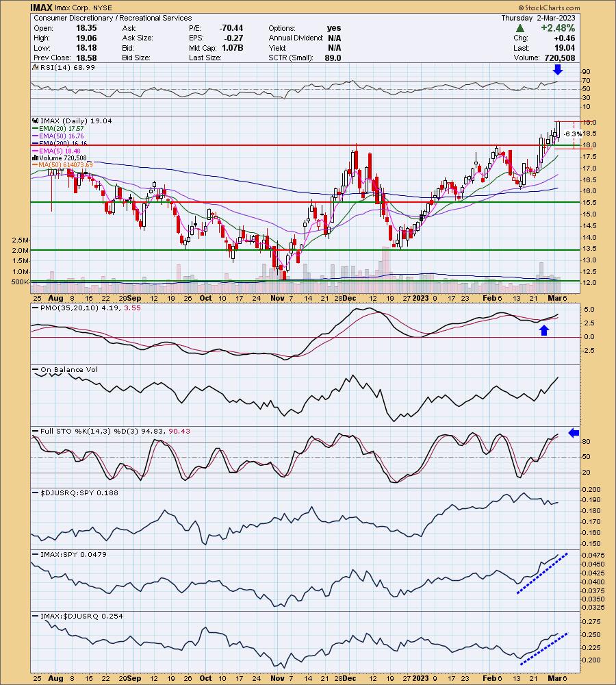Click the IMAX ticker symbol in the header

(42, 8)
